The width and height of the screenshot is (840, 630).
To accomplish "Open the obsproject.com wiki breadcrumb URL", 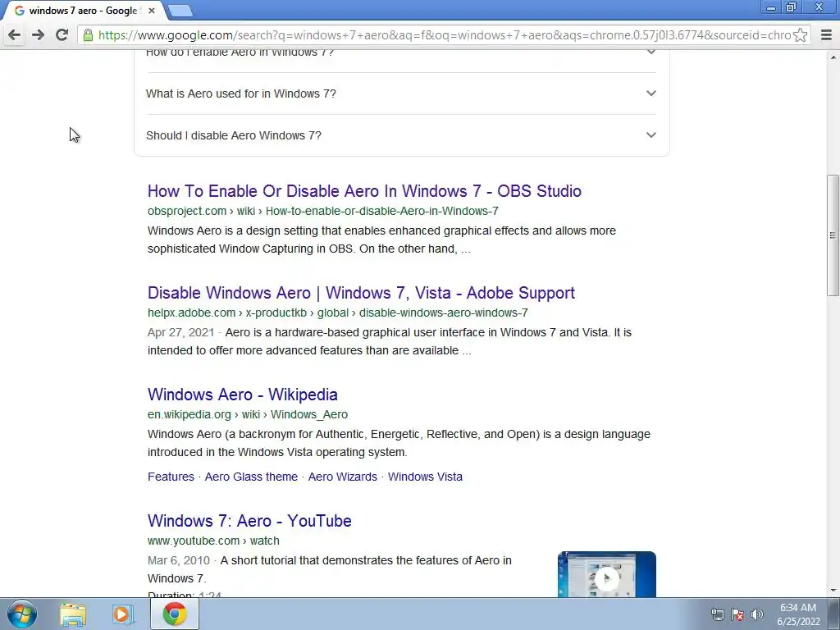I will click(x=323, y=211).
